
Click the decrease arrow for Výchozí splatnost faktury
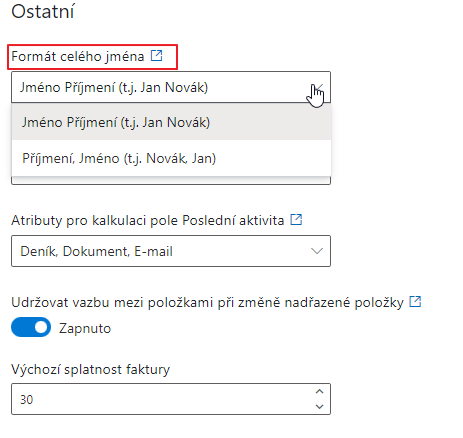[x=319, y=406]
